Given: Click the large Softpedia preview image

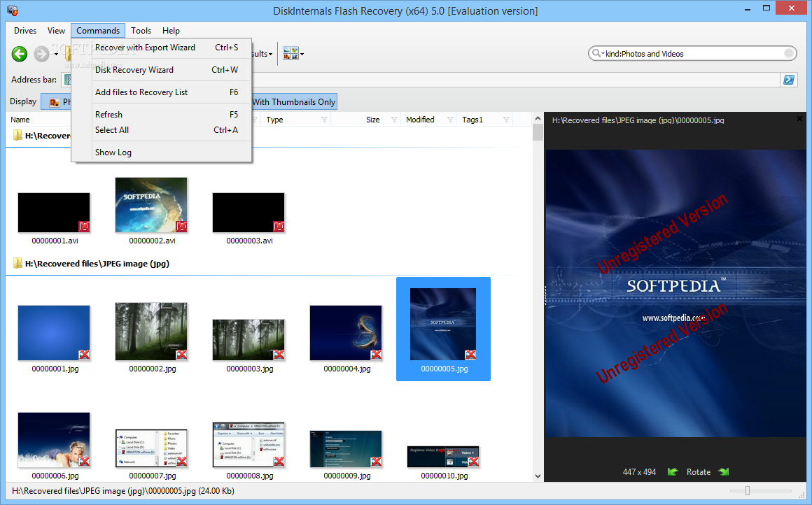Looking at the screenshot, I should tap(675, 293).
